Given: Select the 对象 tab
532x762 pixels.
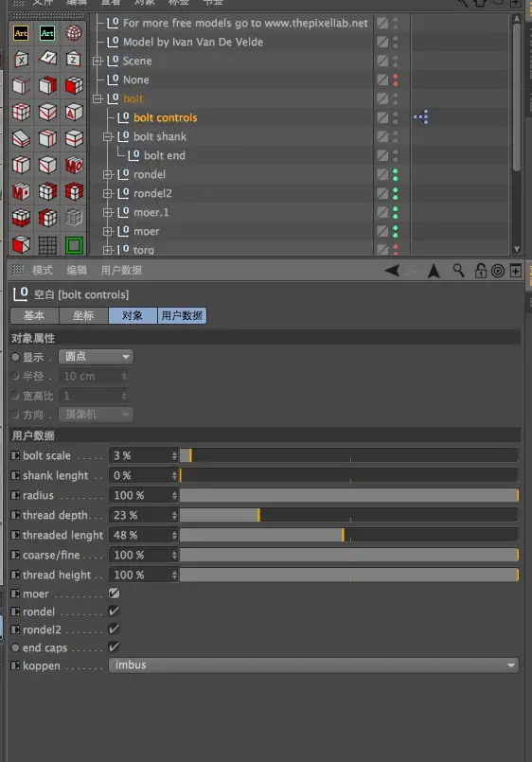Looking at the screenshot, I should (x=133, y=316).
